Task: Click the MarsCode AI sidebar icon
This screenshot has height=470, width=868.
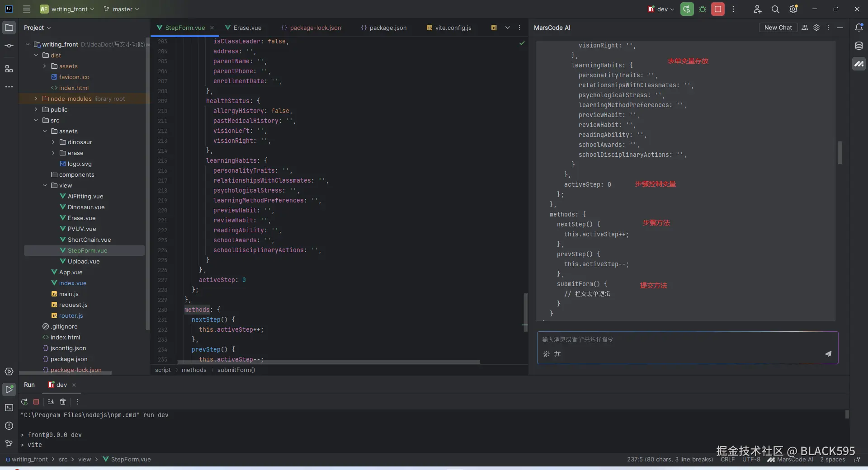Action: (x=859, y=64)
